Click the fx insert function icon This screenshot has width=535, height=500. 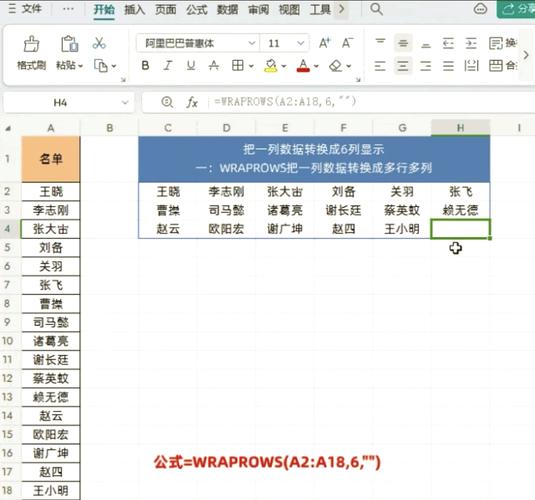[192, 102]
